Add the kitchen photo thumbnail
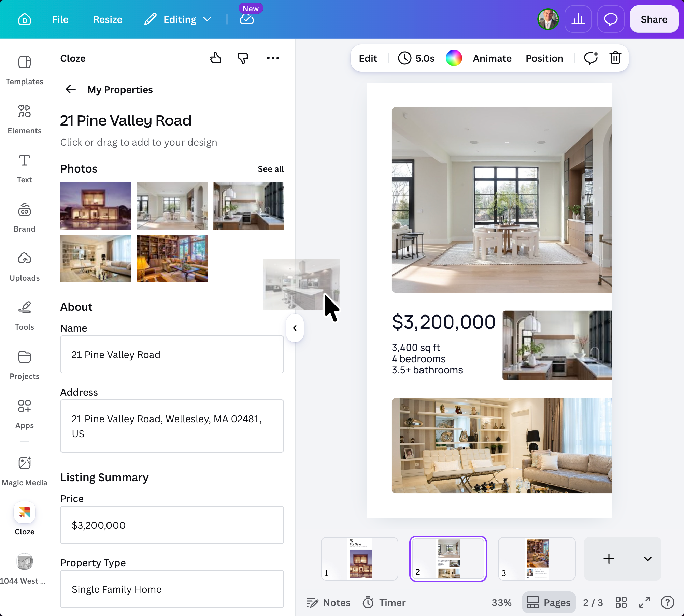Image resolution: width=684 pixels, height=616 pixels. [248, 206]
